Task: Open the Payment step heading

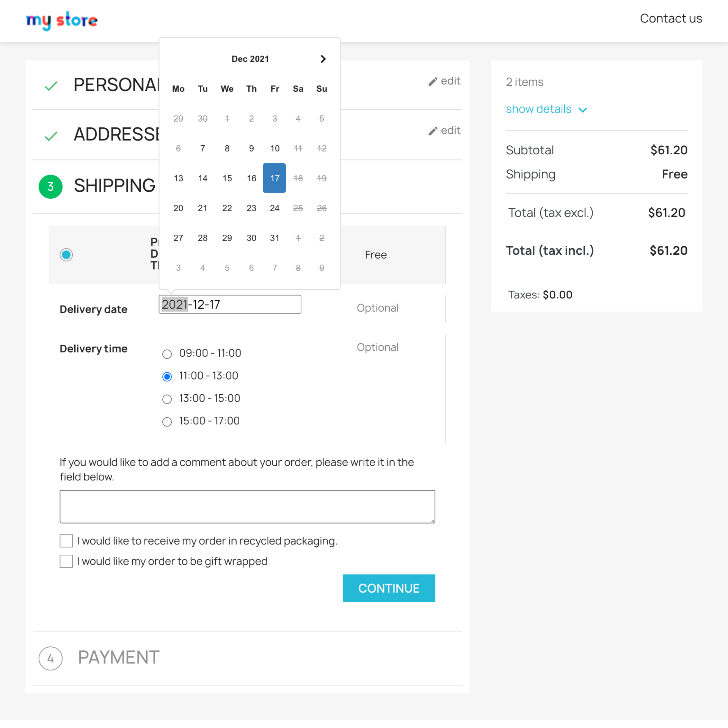Action: click(119, 657)
